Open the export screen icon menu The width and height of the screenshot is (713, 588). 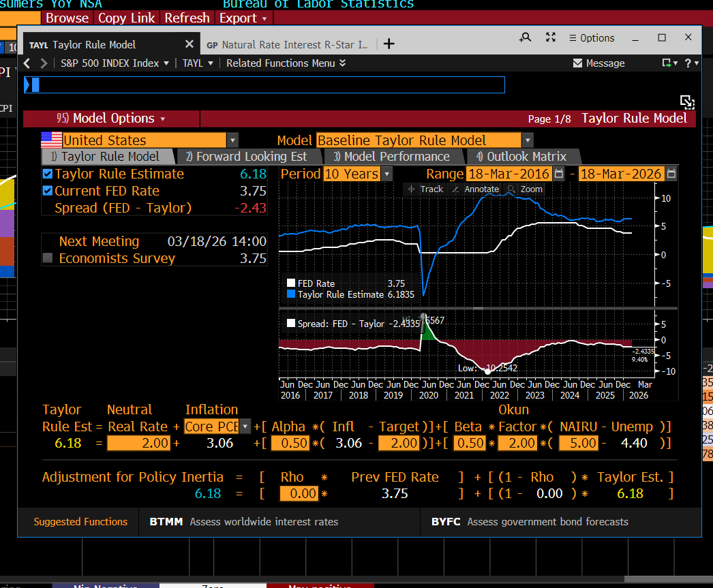(669, 63)
